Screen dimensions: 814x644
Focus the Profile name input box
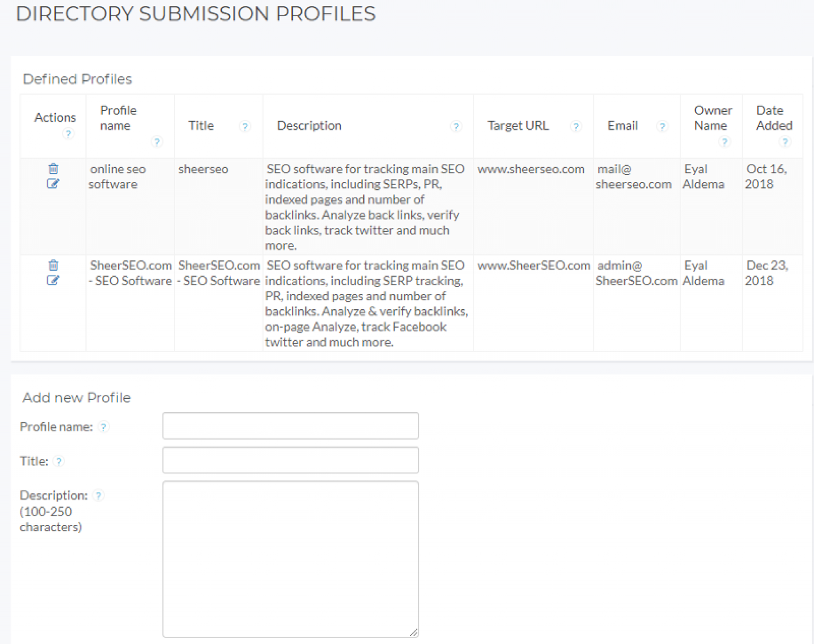(x=291, y=426)
